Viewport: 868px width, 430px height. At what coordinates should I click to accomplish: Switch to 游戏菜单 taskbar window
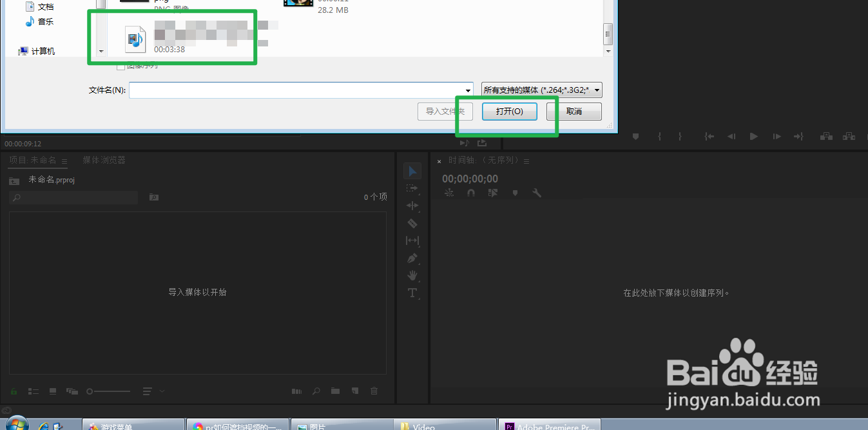[133, 425]
